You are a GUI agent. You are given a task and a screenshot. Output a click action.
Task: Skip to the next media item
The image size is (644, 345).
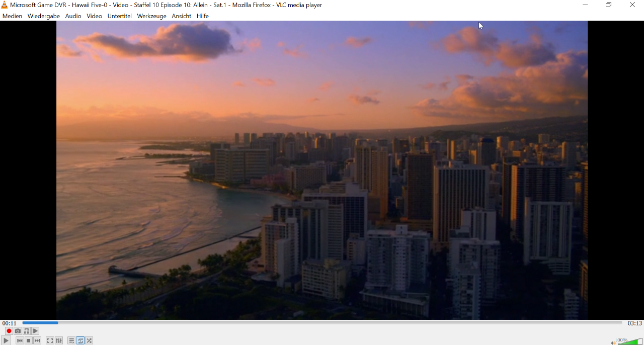pyautogui.click(x=37, y=340)
